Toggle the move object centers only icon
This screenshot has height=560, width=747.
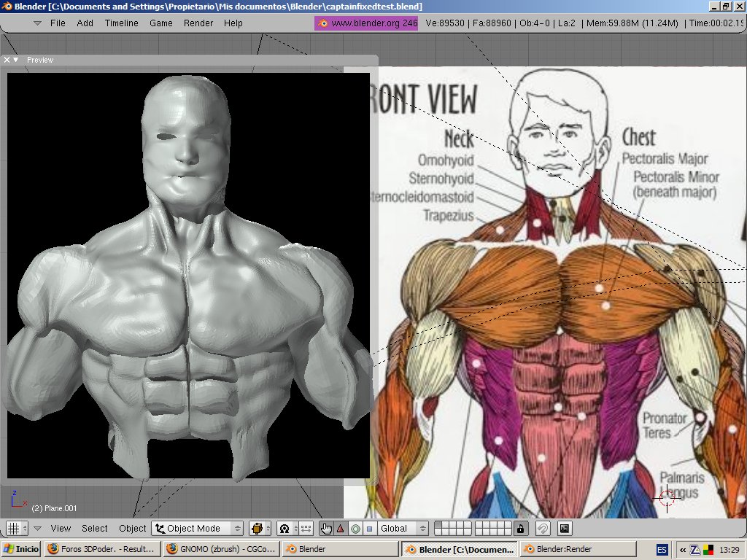pos(306,529)
